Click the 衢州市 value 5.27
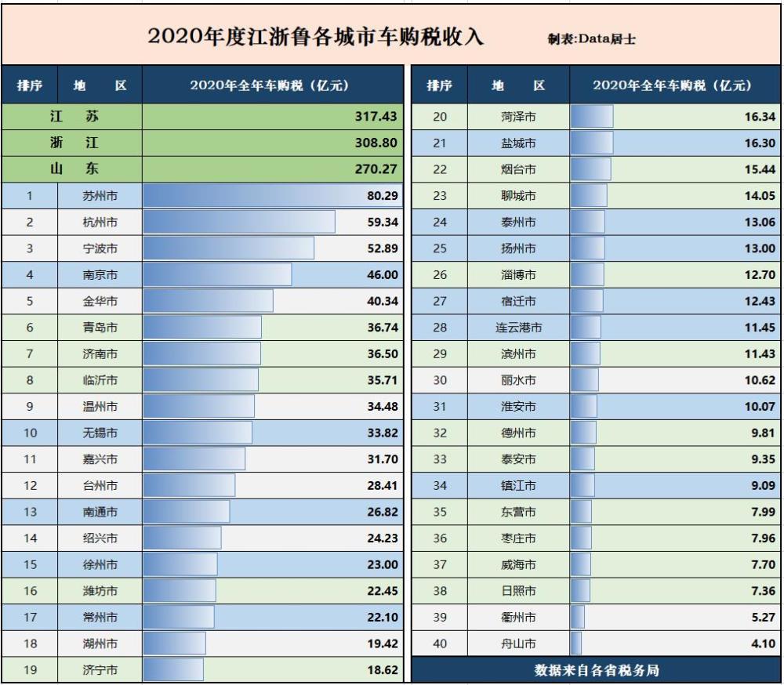Viewport: 784px width, 685px height. [764, 617]
